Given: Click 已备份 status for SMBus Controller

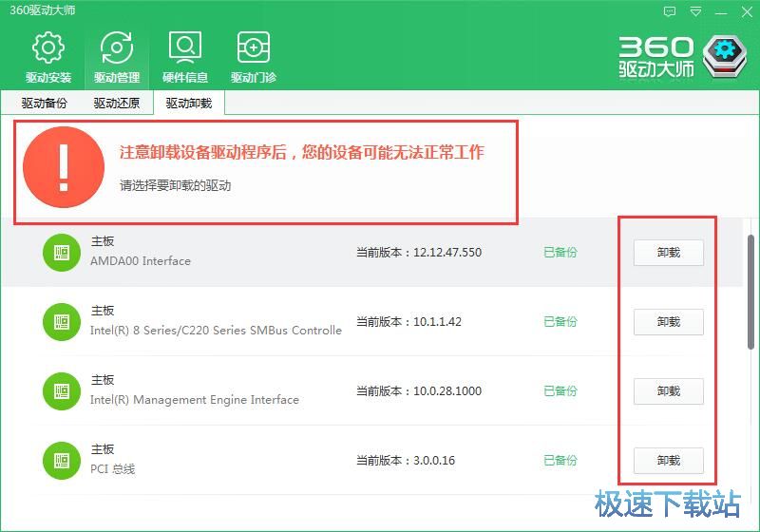Looking at the screenshot, I should 560,322.
